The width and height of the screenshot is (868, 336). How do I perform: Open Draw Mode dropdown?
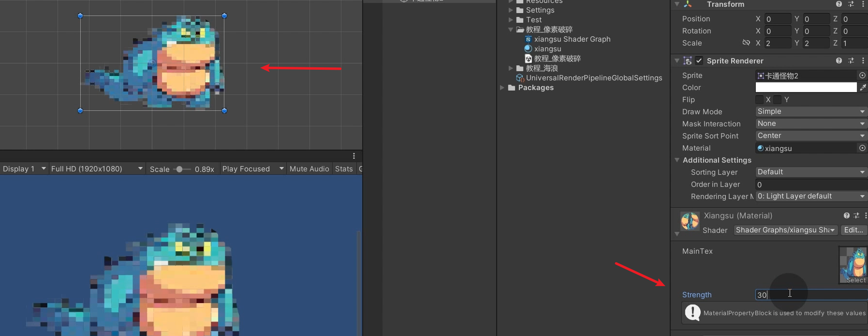pos(811,111)
